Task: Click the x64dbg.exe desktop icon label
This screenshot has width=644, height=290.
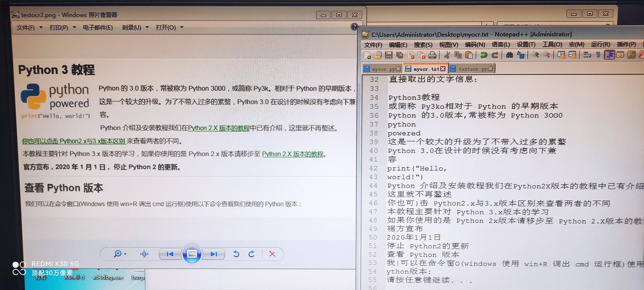Action: (x=108, y=277)
